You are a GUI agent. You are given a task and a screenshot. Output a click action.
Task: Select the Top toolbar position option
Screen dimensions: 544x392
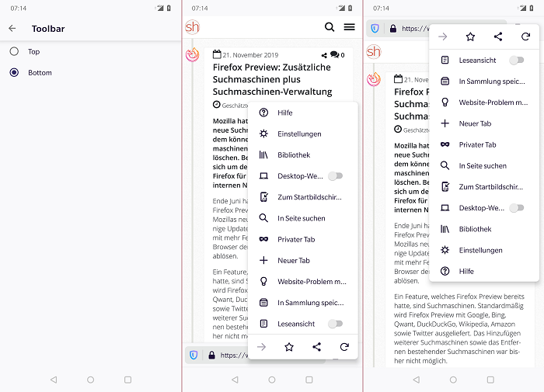click(x=14, y=51)
